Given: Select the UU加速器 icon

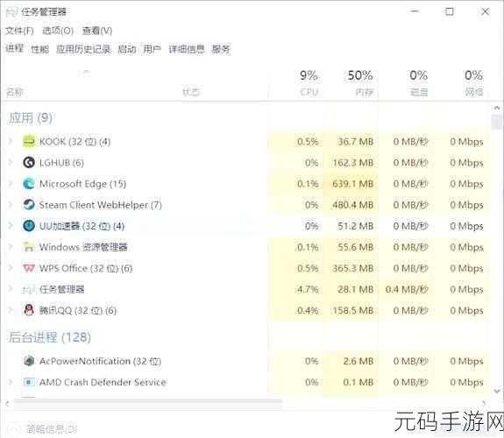Looking at the screenshot, I should (29, 226).
